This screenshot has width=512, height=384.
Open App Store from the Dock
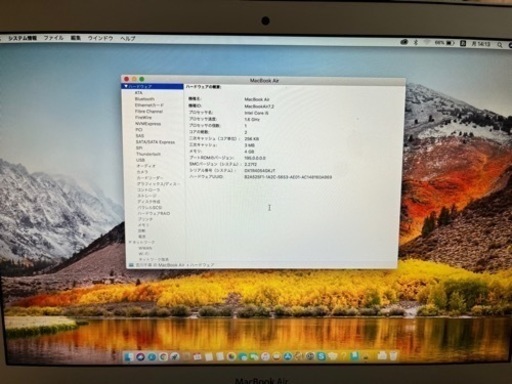(x=288, y=356)
